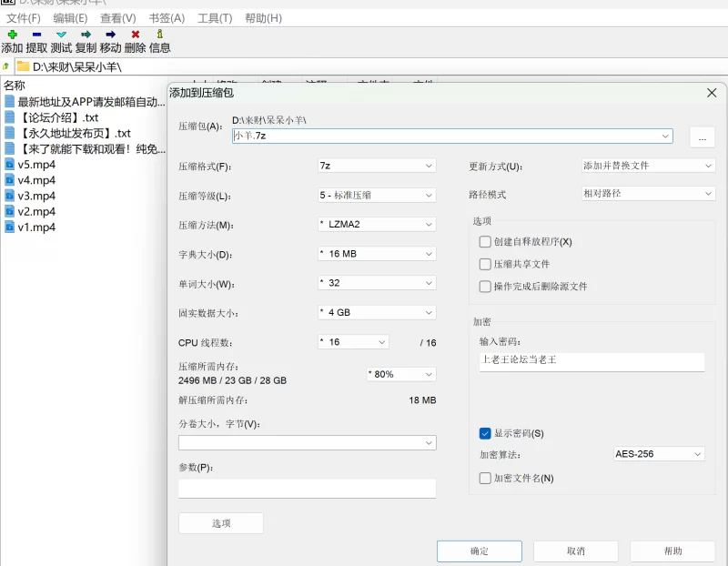Open the 编辑(E) menu
728x566 pixels.
(70, 18)
